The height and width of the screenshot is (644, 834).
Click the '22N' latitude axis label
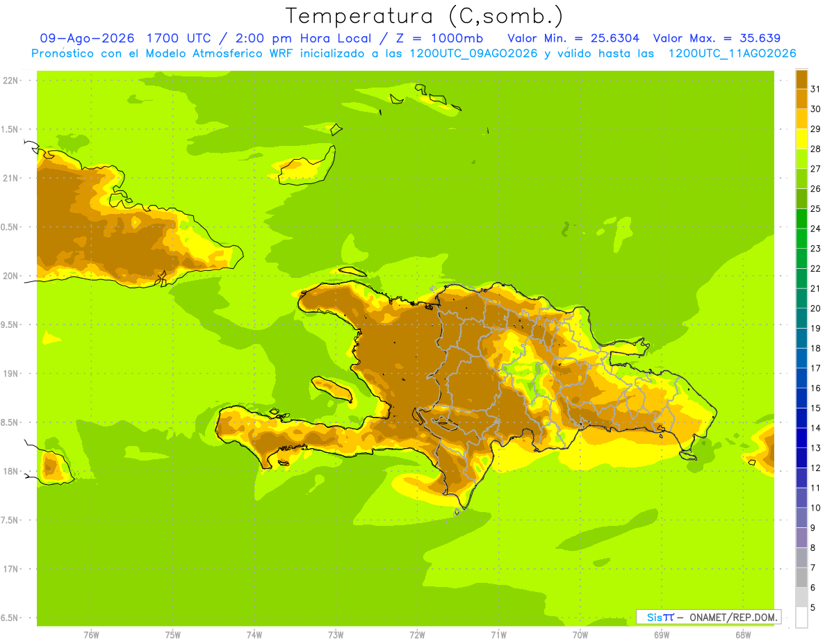click(10, 80)
